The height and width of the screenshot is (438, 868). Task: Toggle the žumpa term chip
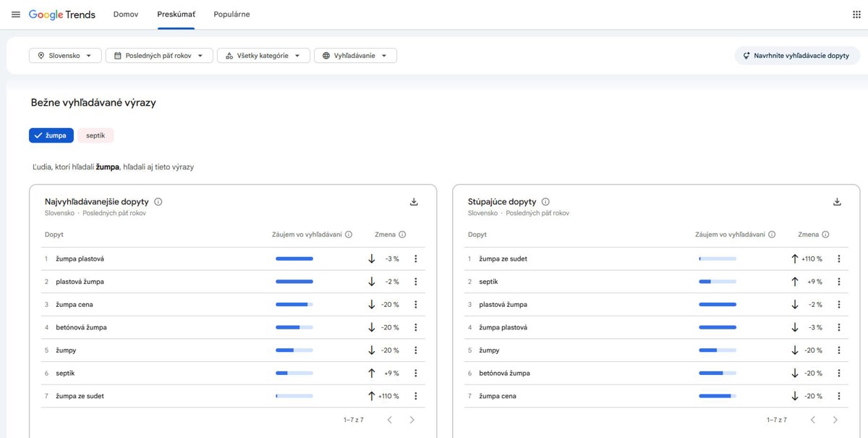pyautogui.click(x=51, y=135)
